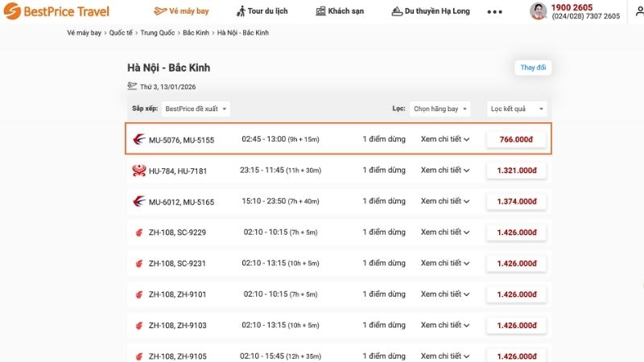Screen dimensions: 644x362
Task: Open the Du thuyền Hạ Long menu item
Action: tap(431, 11)
